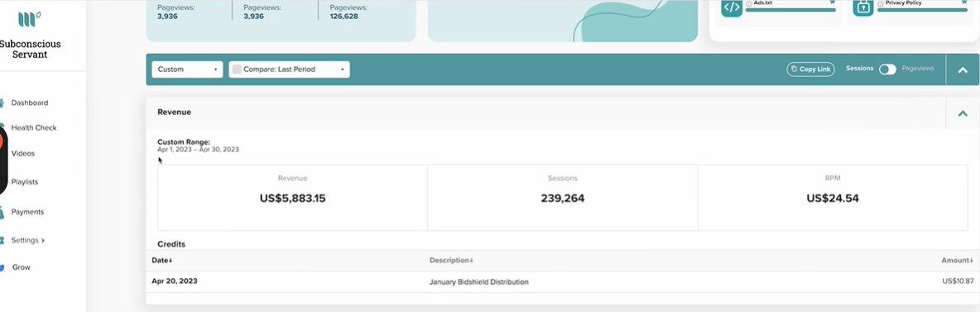Select the Pageviews label by the toggle

click(x=918, y=68)
